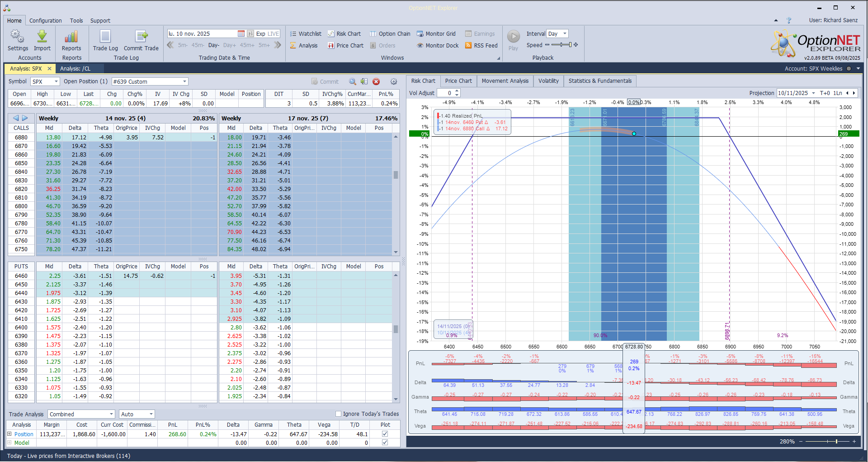Click the trading date input field

(x=202, y=33)
